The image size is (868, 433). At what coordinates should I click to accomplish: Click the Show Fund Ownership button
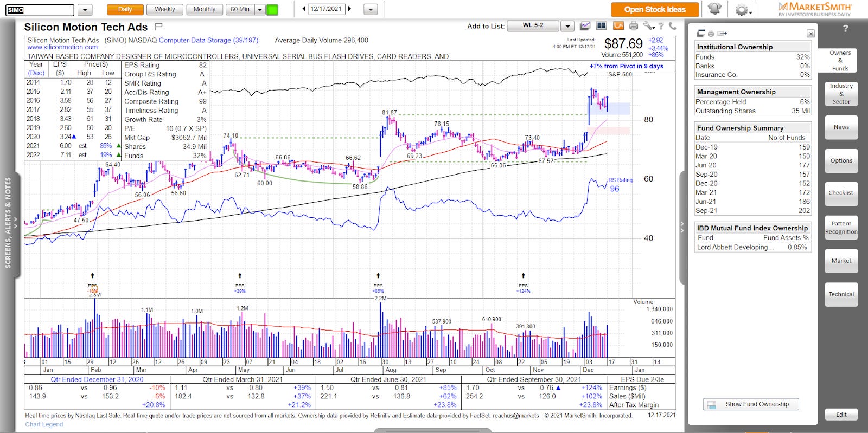pos(751,404)
